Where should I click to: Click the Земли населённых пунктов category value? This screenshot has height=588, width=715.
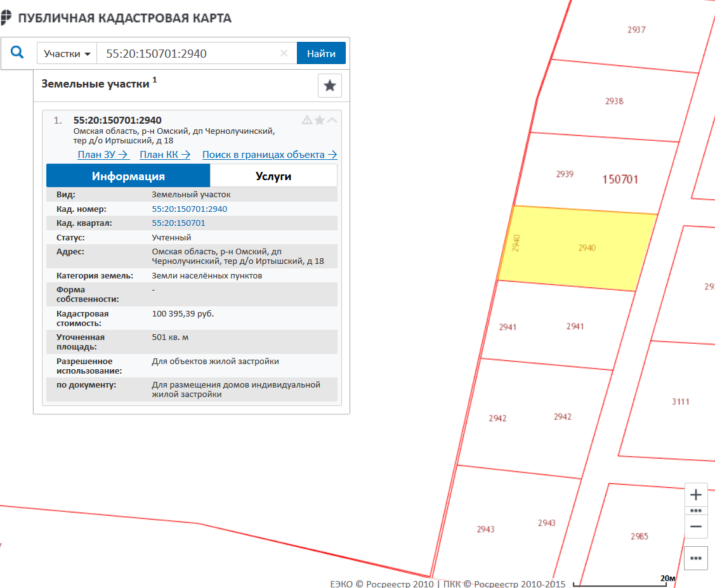[207, 276]
